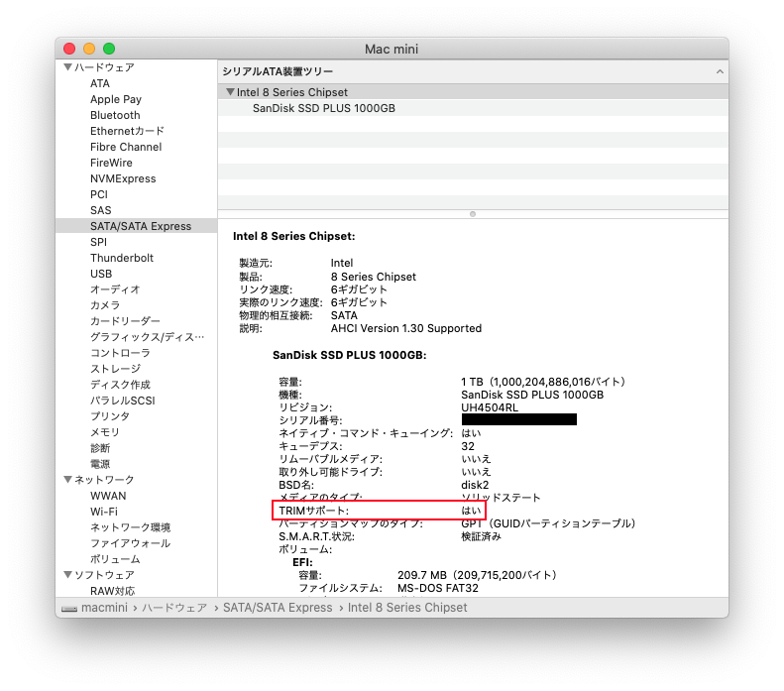
Task: Open ディスク作成 entry
Action: (x=120, y=385)
